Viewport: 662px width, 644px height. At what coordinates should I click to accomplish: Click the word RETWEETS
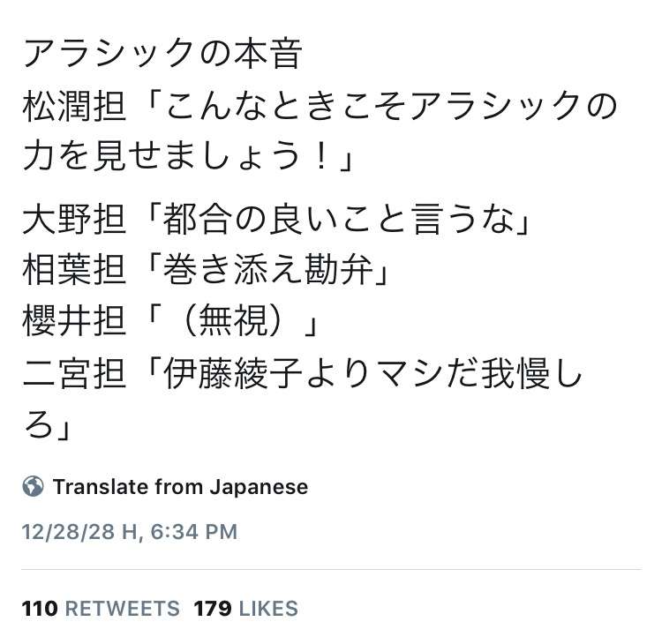pos(123,609)
